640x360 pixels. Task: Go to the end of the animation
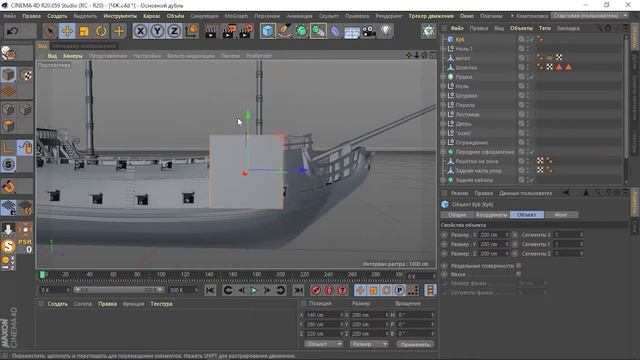point(299,290)
